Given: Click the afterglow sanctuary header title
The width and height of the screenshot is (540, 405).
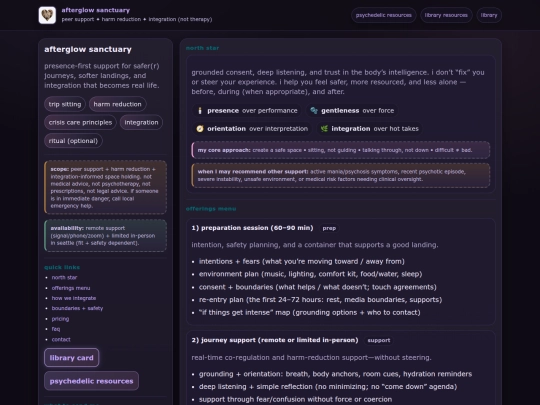Looking at the screenshot, I should click(x=96, y=10).
